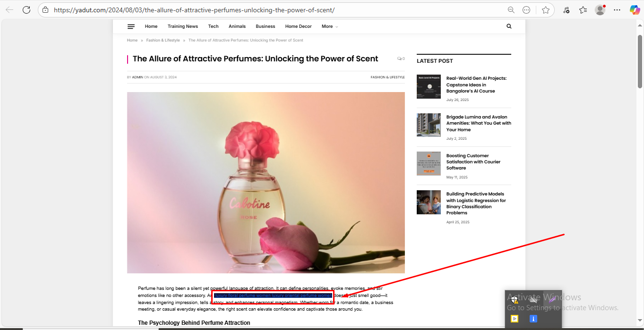Click the browser address bar URL
Viewport: 644px width, 330px height.
pos(194,10)
